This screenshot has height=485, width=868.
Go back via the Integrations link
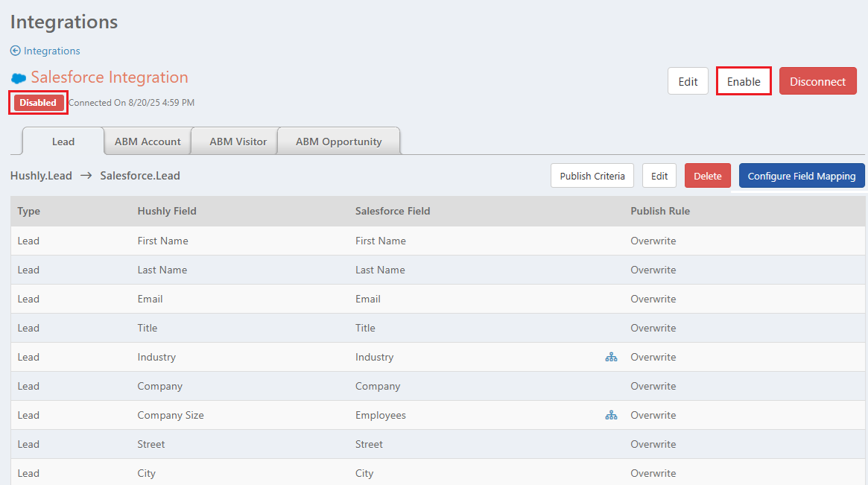[51, 51]
